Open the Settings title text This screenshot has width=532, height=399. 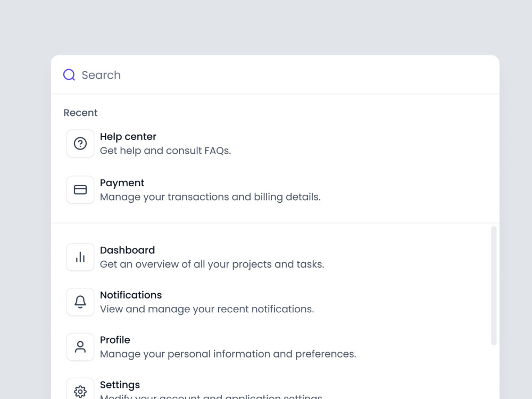coord(120,385)
